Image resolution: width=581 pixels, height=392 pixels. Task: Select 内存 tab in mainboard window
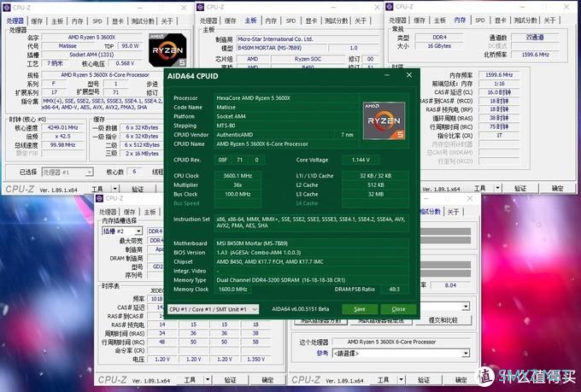click(271, 20)
